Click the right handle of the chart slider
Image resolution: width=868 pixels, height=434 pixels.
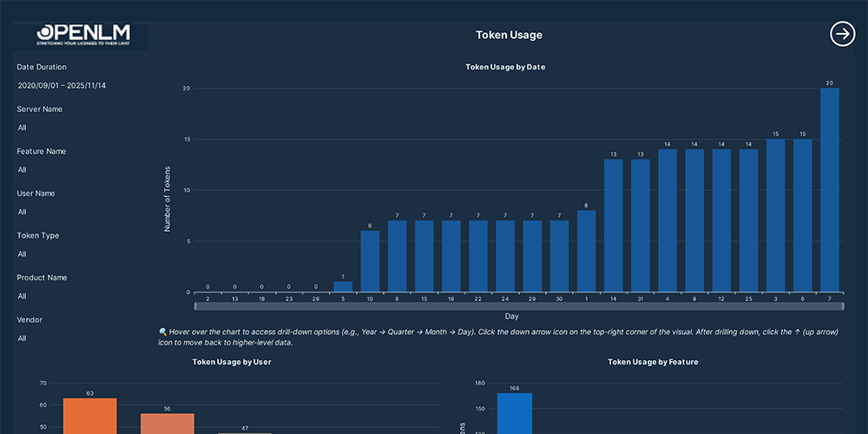click(x=843, y=306)
